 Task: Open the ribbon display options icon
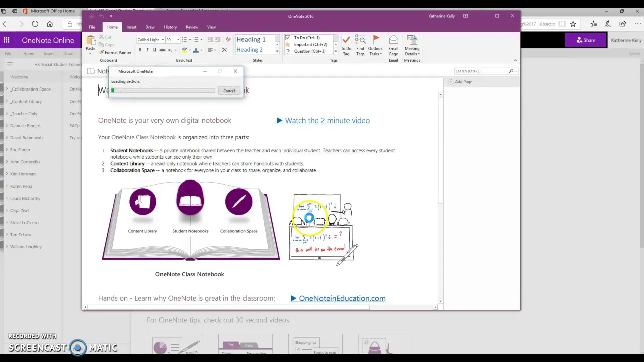click(x=465, y=16)
